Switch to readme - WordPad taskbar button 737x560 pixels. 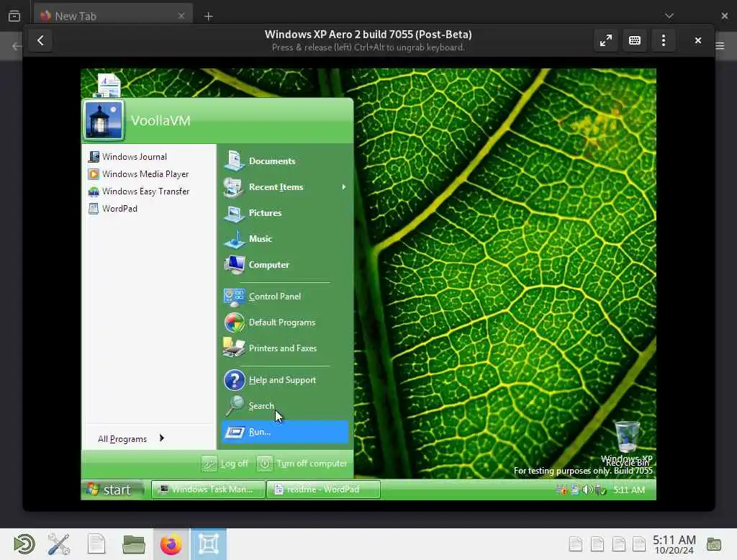323,489
